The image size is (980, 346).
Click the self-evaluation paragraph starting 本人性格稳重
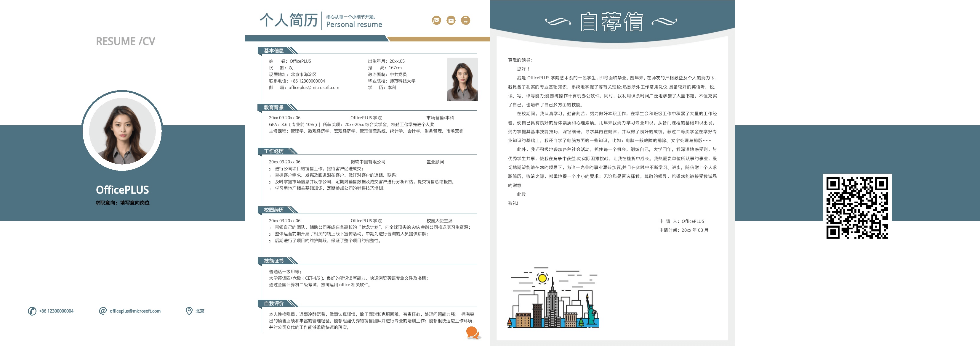372,321
